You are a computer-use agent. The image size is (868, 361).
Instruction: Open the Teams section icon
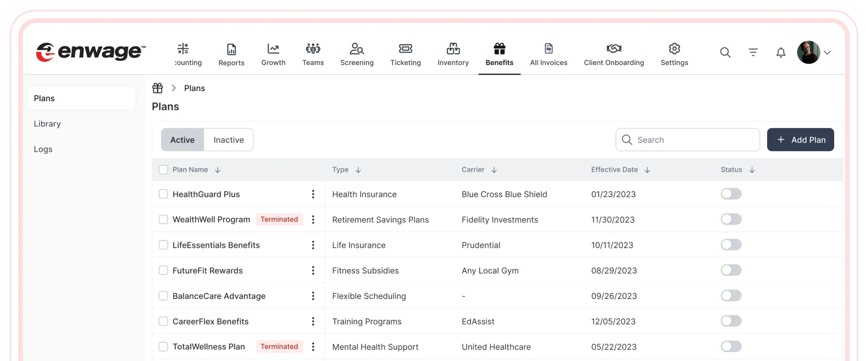pos(313,49)
